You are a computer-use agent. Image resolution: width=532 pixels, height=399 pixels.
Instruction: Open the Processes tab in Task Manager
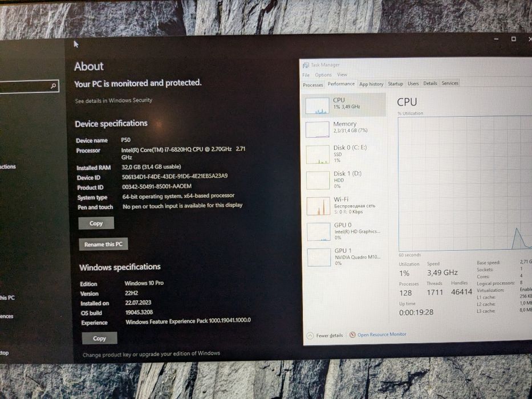coord(312,85)
